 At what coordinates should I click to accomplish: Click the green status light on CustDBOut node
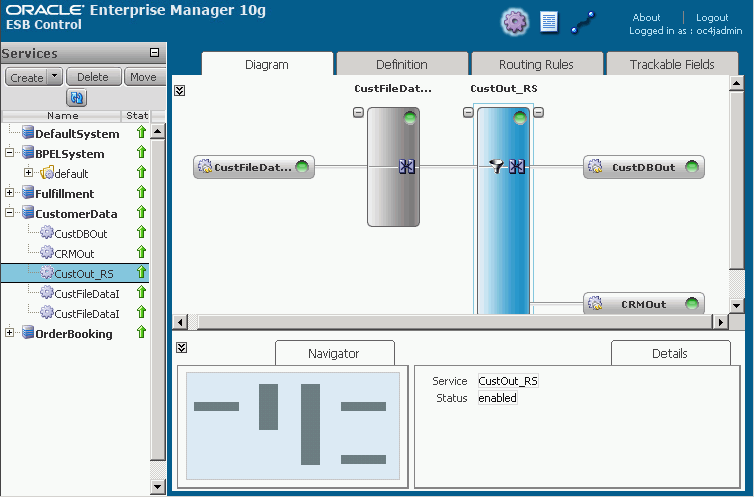[x=691, y=167]
